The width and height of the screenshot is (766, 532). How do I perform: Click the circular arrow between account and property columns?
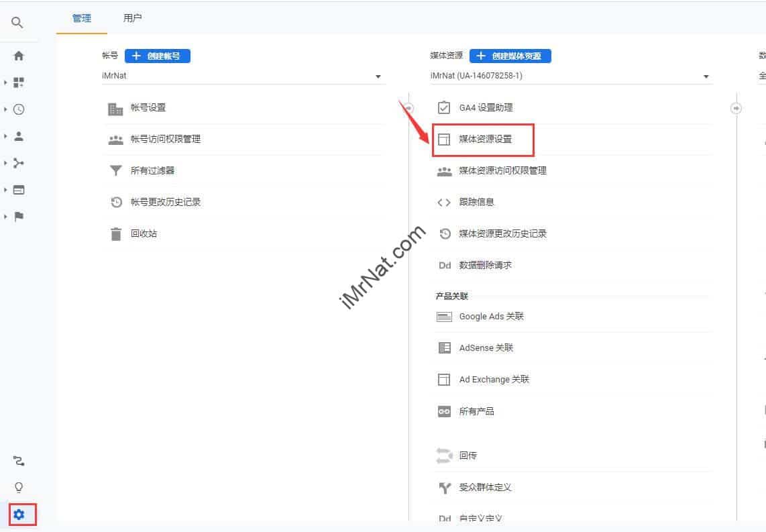tap(409, 108)
